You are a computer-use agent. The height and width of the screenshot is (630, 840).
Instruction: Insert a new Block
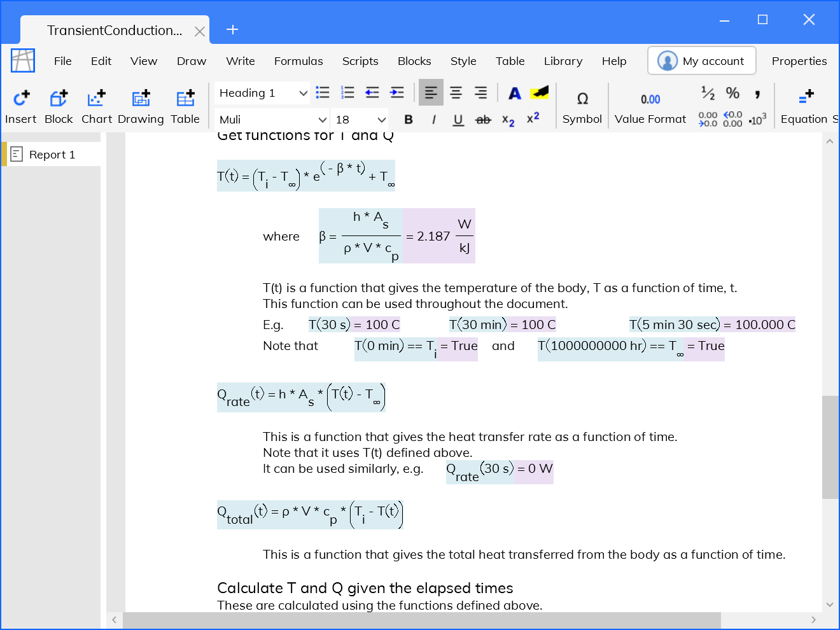click(59, 105)
